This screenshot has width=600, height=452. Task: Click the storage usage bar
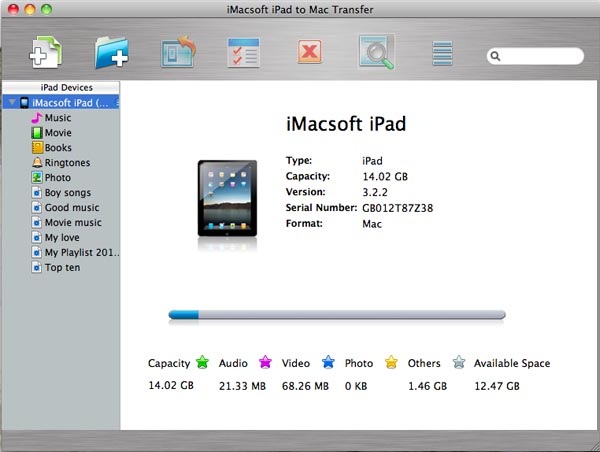click(x=337, y=315)
